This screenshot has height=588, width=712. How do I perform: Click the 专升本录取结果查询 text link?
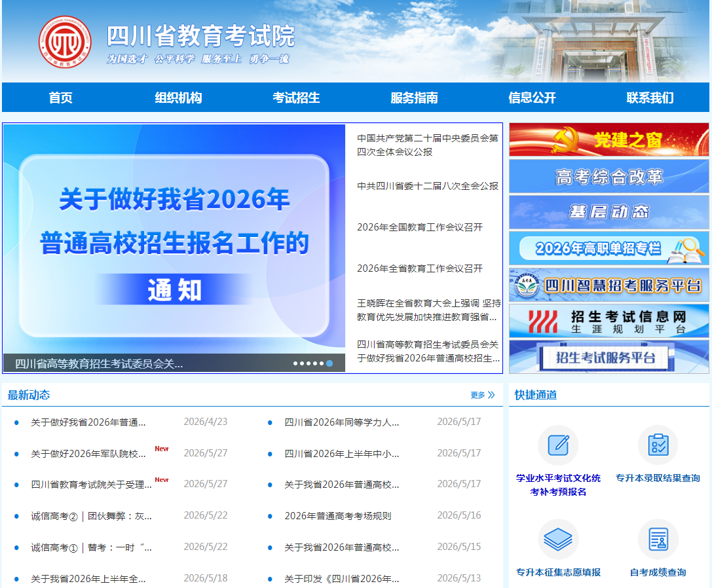click(x=658, y=478)
